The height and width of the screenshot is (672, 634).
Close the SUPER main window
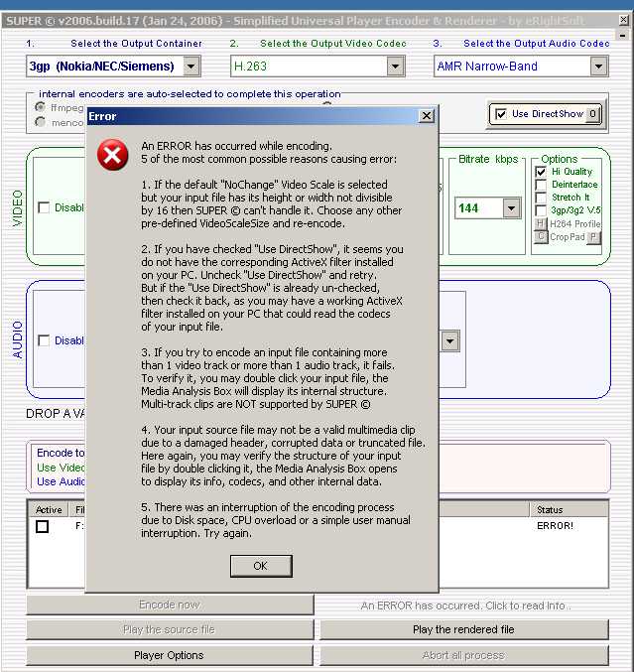pyautogui.click(x=624, y=20)
